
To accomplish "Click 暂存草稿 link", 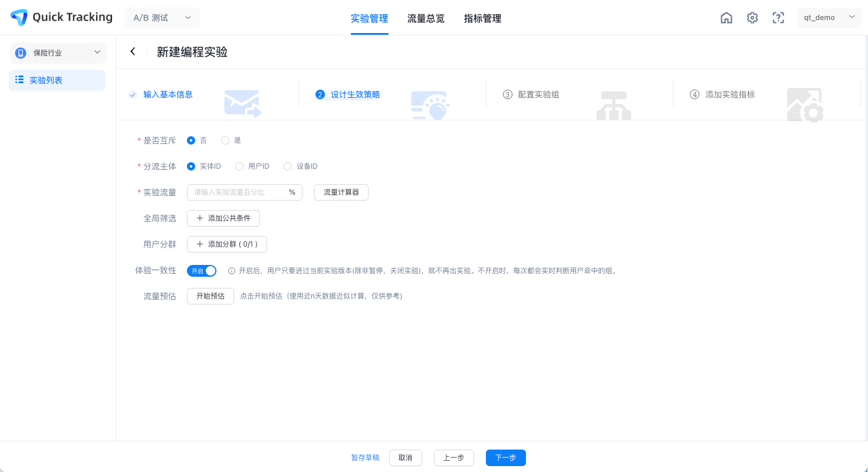I will (x=366, y=458).
